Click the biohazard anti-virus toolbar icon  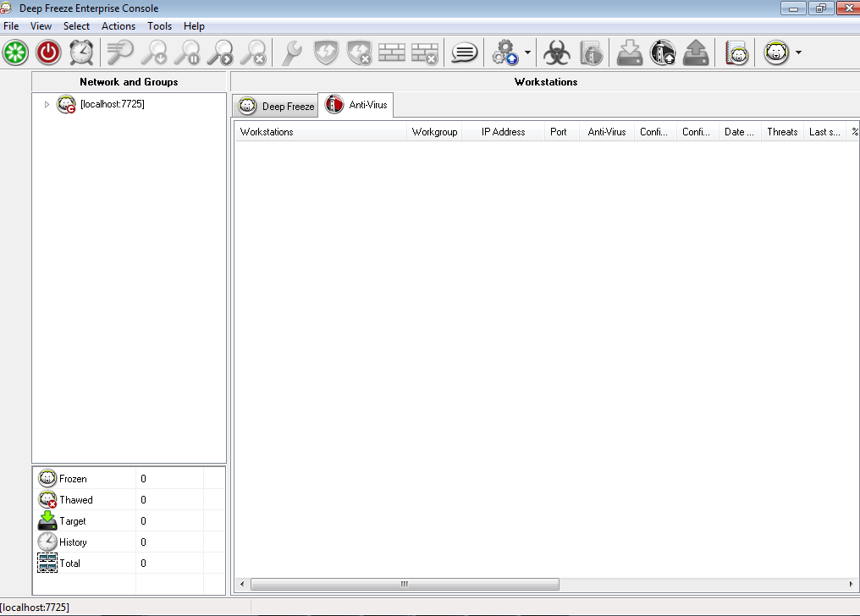[x=556, y=52]
